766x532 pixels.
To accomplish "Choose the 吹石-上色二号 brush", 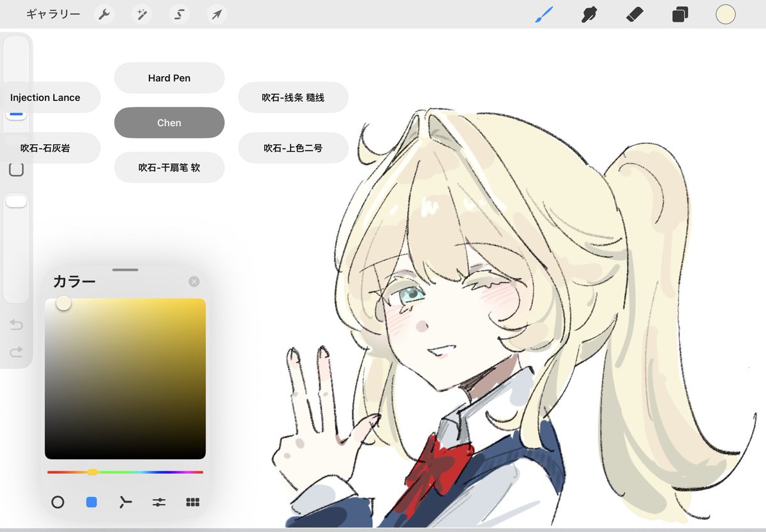I will pos(293,148).
